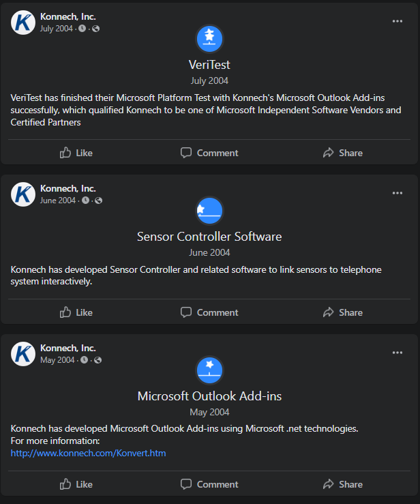Click the clock icon on June 2004 post
Screen dimensions: 420x504
pyautogui.click(x=85, y=201)
